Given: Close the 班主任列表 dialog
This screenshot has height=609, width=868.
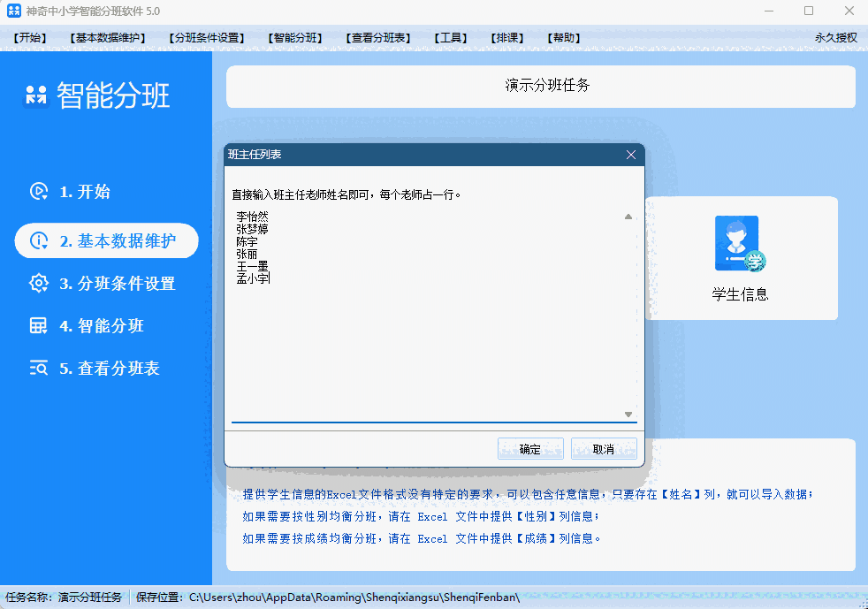Looking at the screenshot, I should [x=630, y=154].
